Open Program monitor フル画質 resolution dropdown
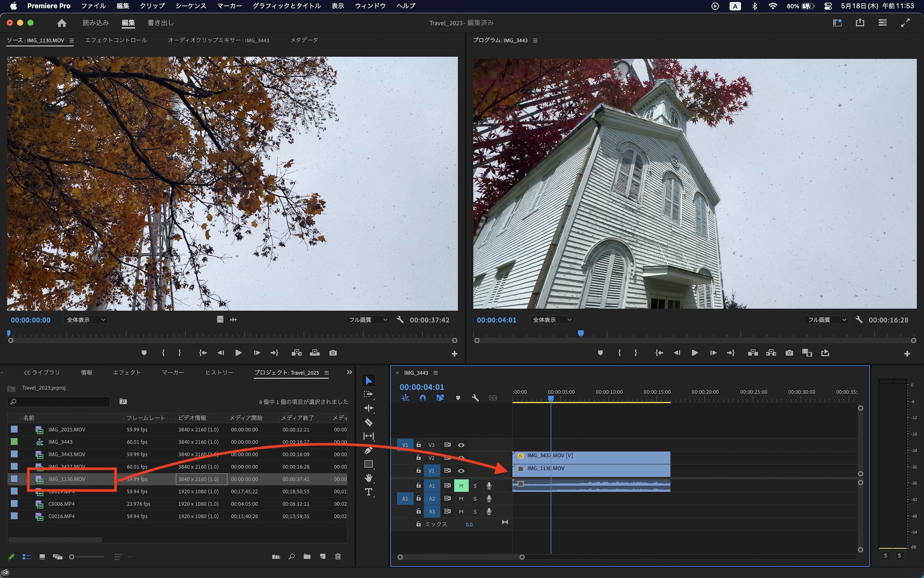Viewport: 924px width, 578px height. pyautogui.click(x=827, y=320)
